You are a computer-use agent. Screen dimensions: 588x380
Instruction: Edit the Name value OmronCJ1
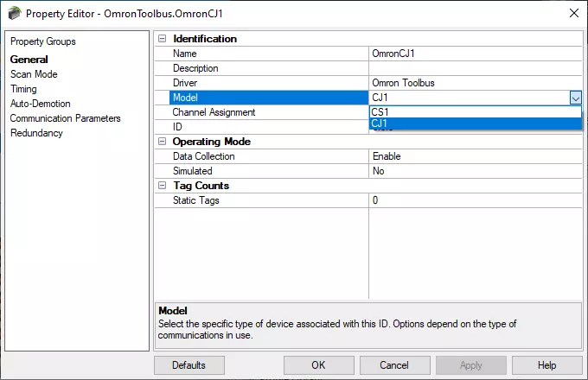[x=475, y=54]
